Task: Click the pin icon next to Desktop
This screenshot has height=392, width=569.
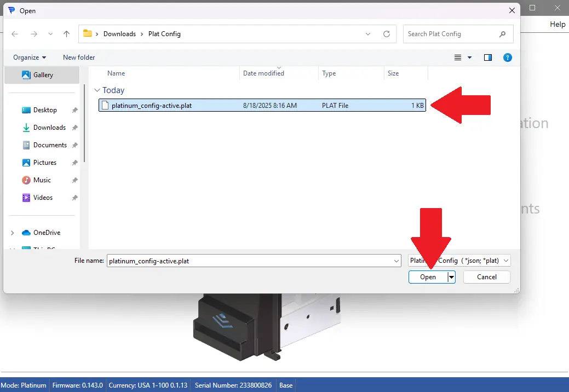Action: coord(75,110)
